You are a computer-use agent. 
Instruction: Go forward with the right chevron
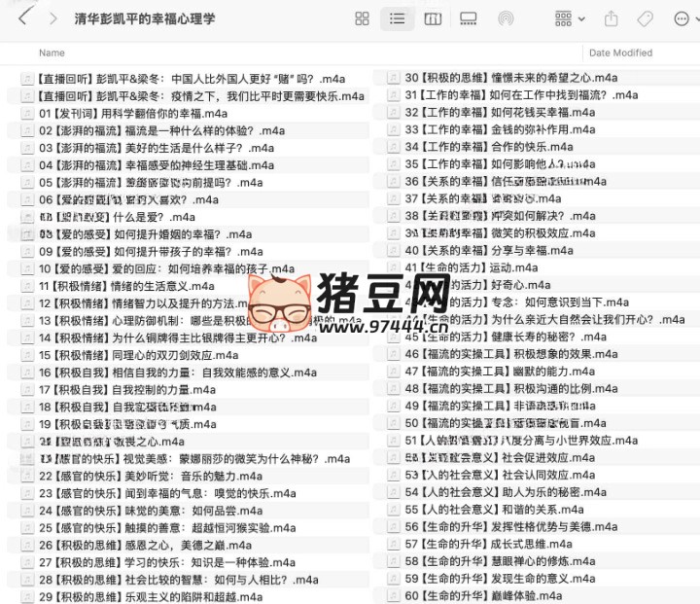pyautogui.click(x=53, y=18)
